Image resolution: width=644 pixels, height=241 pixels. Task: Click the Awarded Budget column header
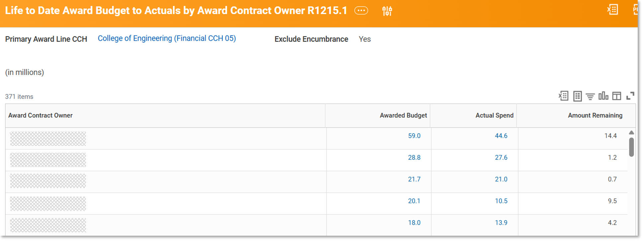point(403,115)
